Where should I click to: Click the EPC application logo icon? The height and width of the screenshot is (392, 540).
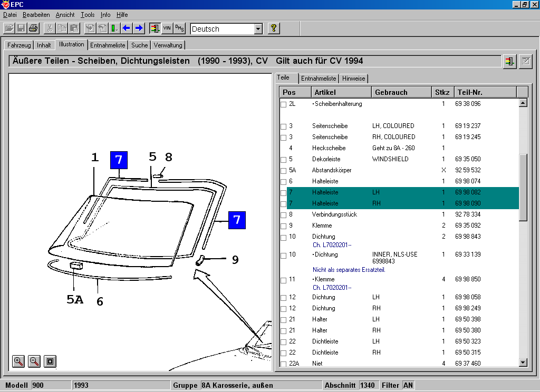(x=5, y=4)
